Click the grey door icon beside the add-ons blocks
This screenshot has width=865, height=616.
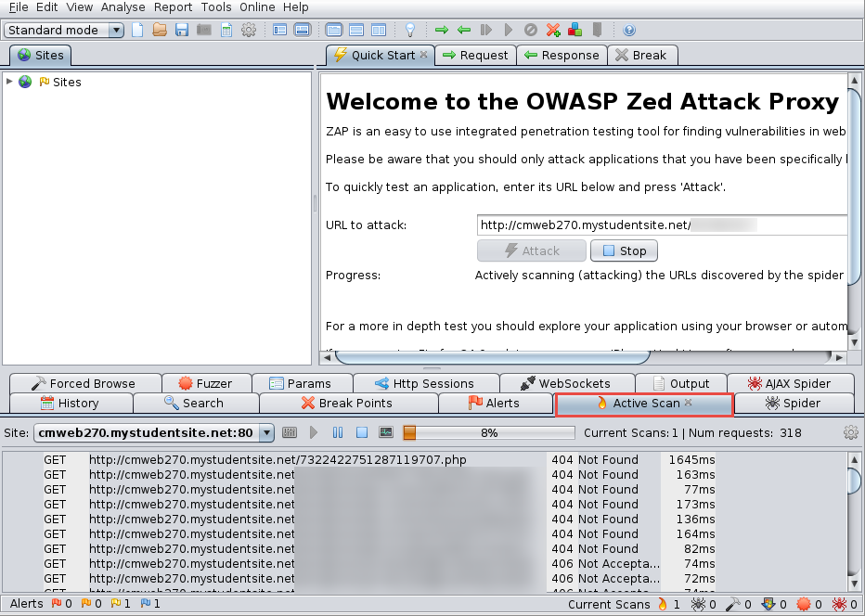pos(597,30)
